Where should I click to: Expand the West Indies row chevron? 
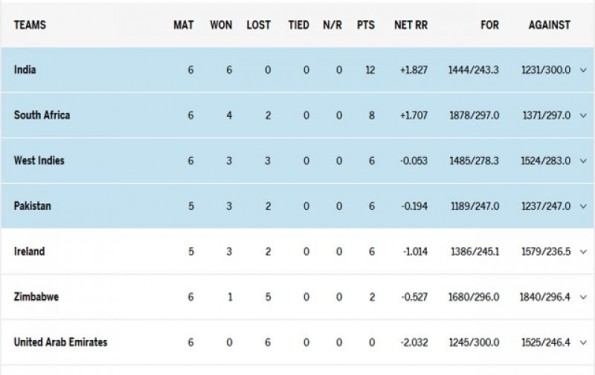tap(583, 161)
